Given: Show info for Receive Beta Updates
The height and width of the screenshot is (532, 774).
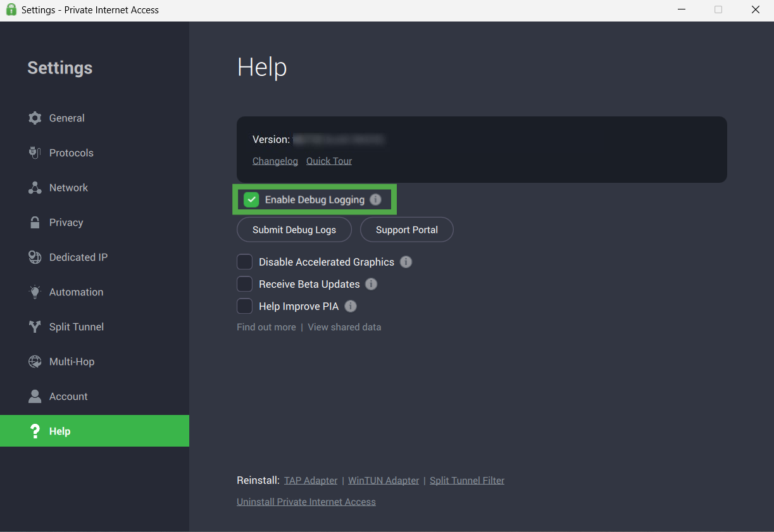Looking at the screenshot, I should [x=371, y=284].
